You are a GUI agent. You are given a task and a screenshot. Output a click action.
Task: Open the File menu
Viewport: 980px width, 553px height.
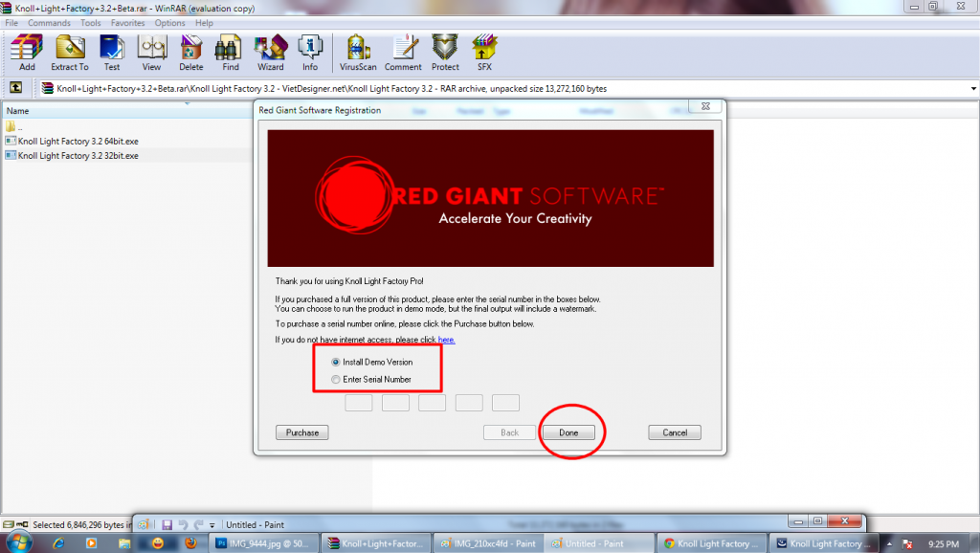pos(11,23)
